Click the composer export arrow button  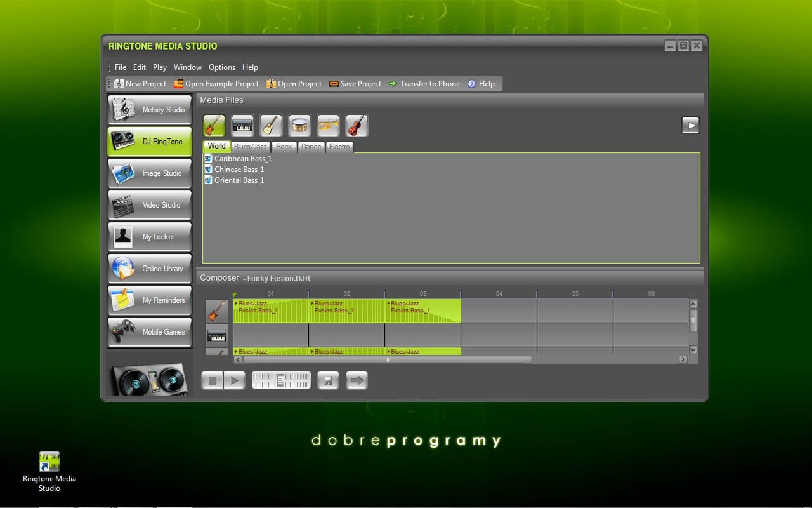click(357, 380)
